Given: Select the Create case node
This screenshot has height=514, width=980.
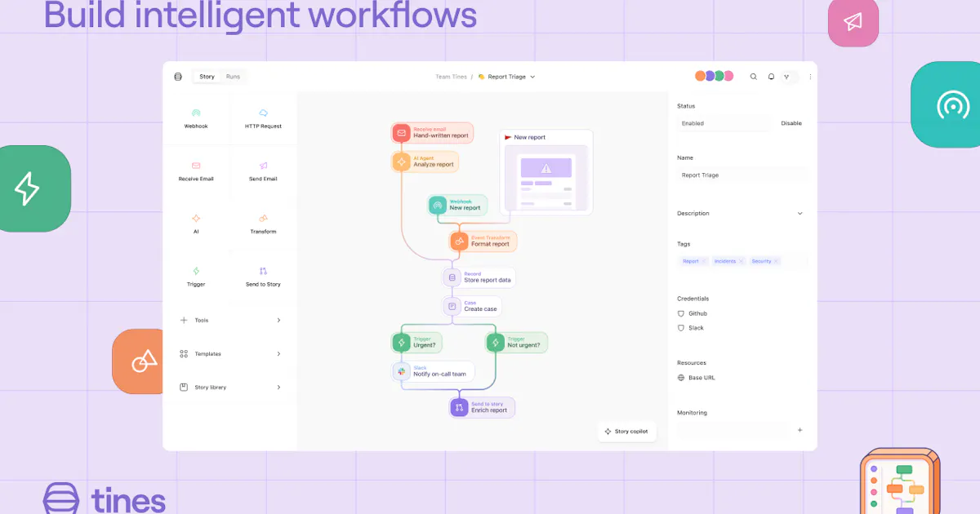Looking at the screenshot, I should (472, 306).
